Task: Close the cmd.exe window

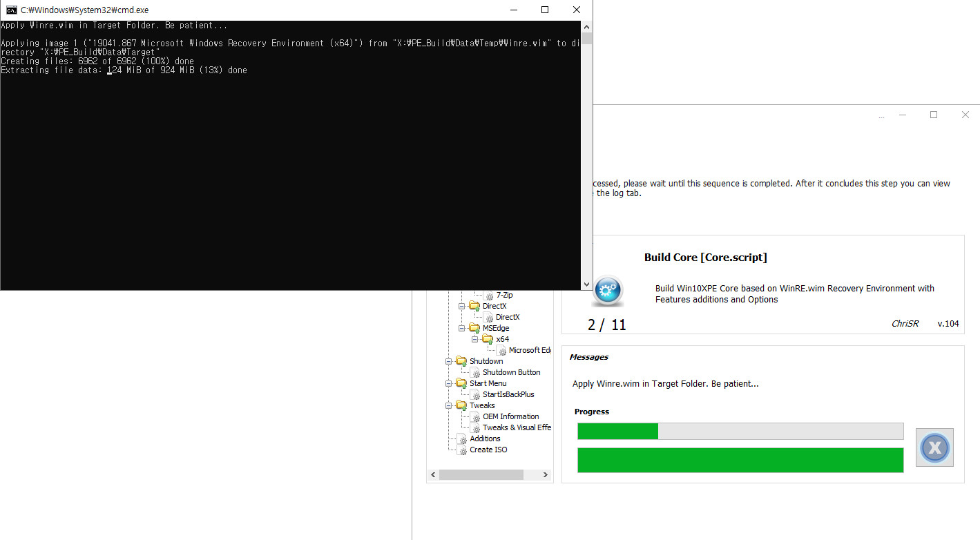Action: 577,10
